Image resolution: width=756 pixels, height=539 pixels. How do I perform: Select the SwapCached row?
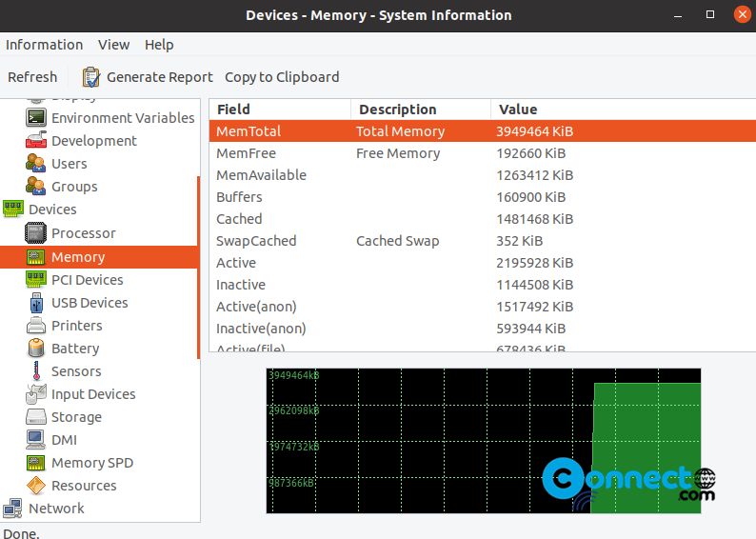click(x=482, y=241)
